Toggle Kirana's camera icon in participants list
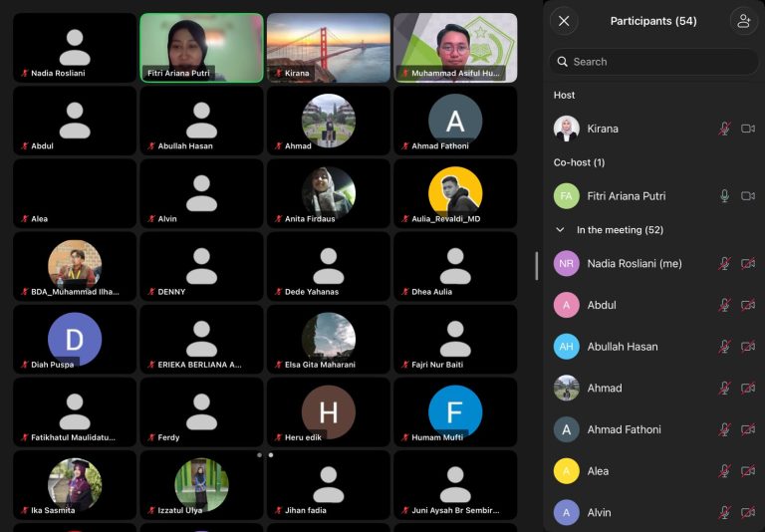765x532 pixels. coord(748,129)
